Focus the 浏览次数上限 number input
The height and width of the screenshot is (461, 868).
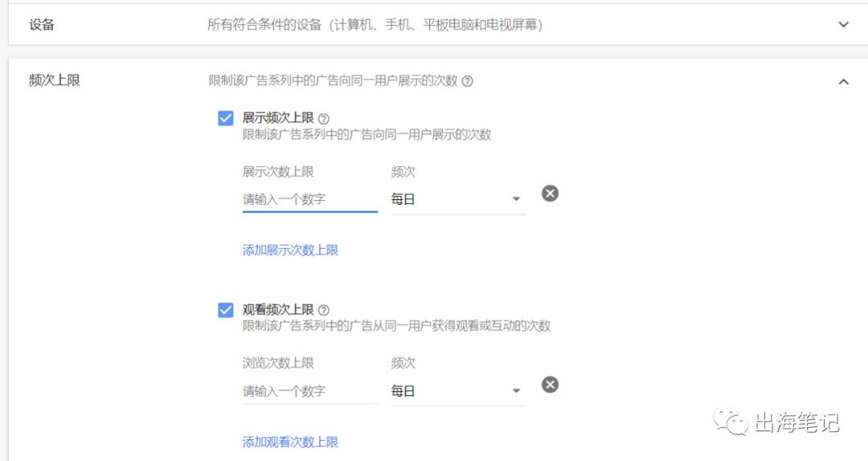pos(310,391)
